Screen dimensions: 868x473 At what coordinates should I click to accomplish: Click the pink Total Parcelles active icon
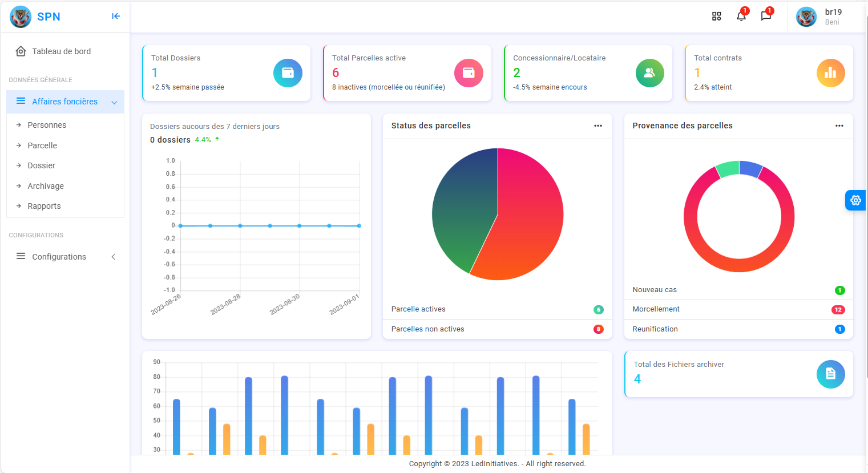pyautogui.click(x=469, y=73)
